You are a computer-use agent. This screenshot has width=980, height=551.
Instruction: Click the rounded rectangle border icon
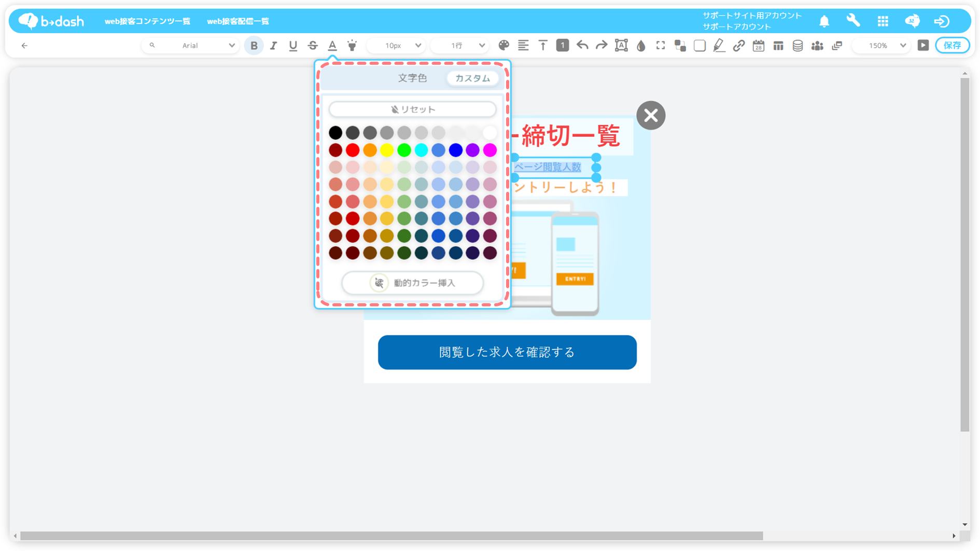pyautogui.click(x=699, y=46)
